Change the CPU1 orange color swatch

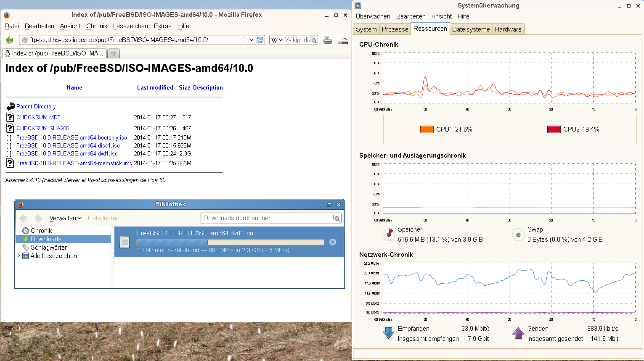pos(427,129)
